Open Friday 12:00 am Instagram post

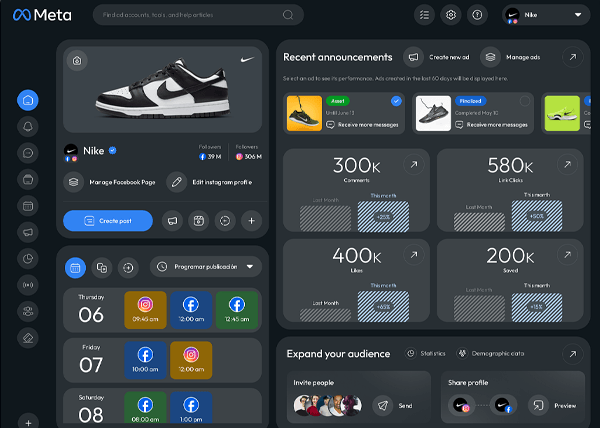(191, 360)
